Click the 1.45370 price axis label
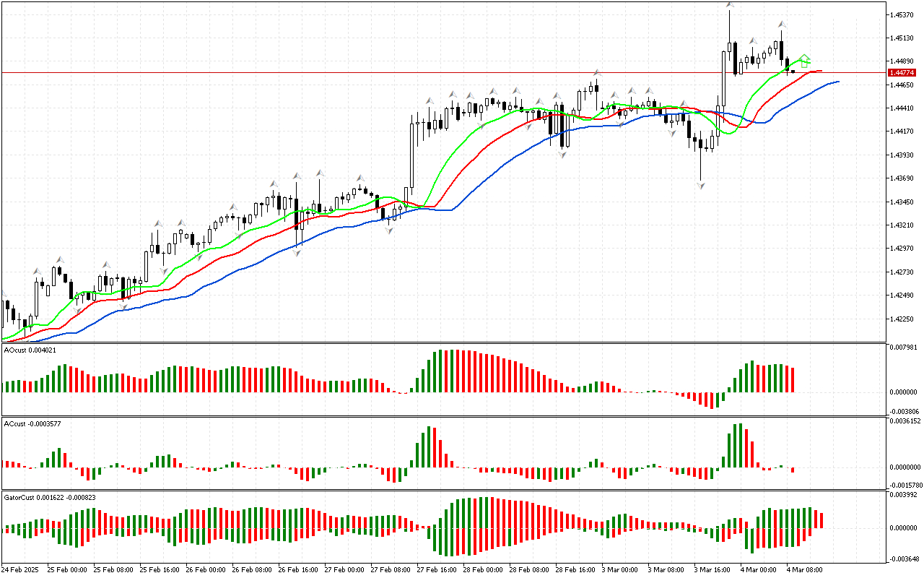924x578 pixels. 902,14
